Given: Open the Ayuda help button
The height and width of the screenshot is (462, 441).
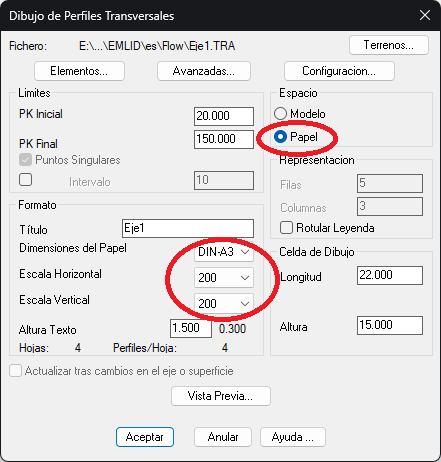Looking at the screenshot, I should click(x=293, y=437).
